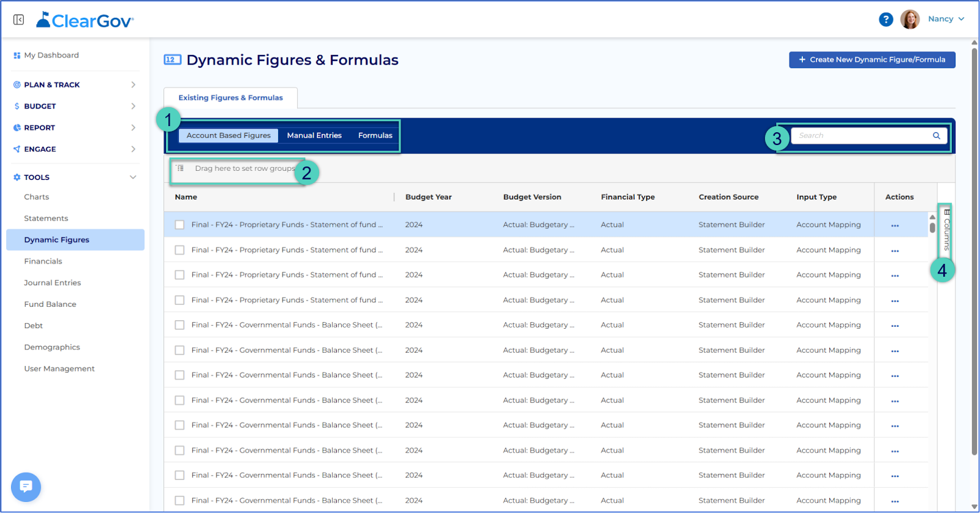The width and height of the screenshot is (980, 513).
Task: Switch to Formulas
Action: (x=375, y=136)
